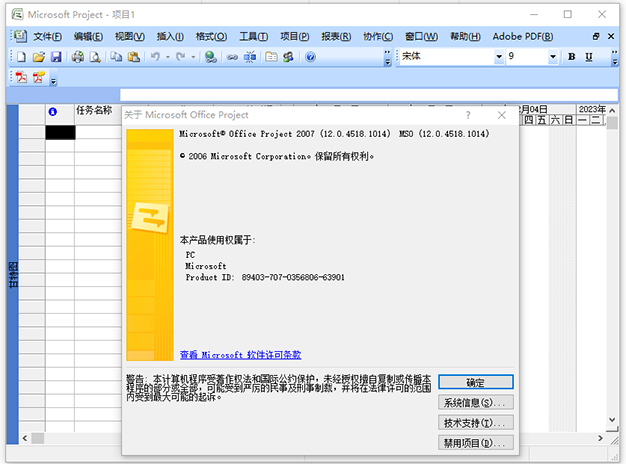Toggle underline formatting
626x464 pixels.
(588, 57)
